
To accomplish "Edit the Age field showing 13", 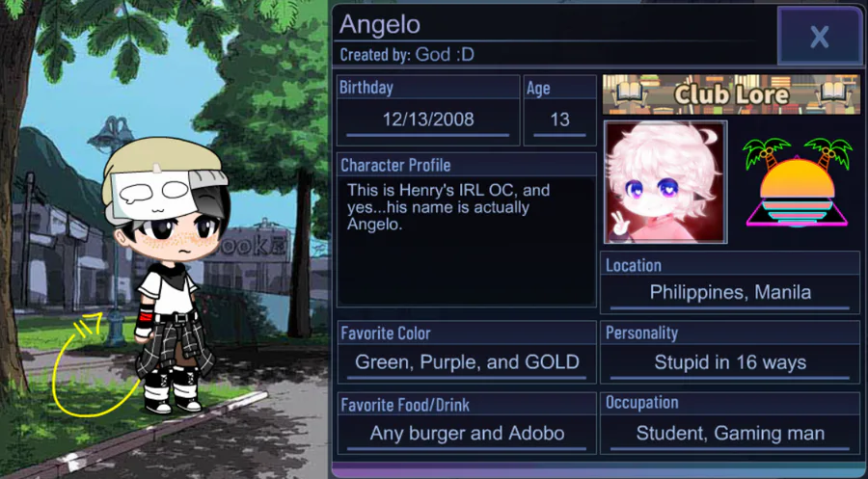I will coord(559,120).
